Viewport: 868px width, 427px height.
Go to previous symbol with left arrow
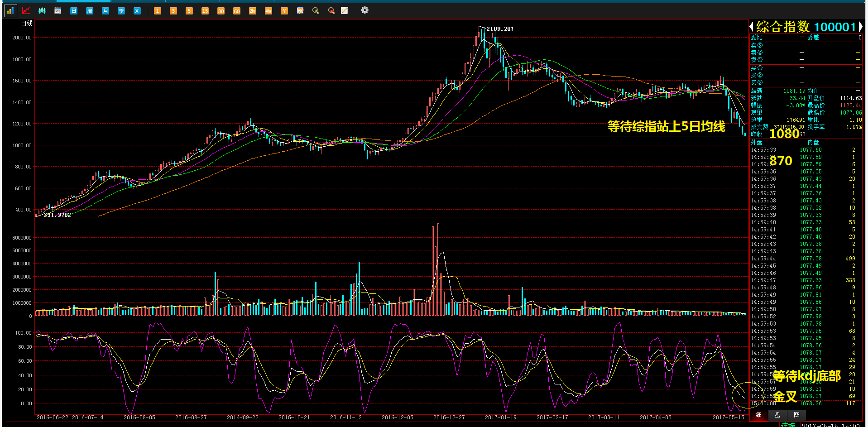(752, 27)
